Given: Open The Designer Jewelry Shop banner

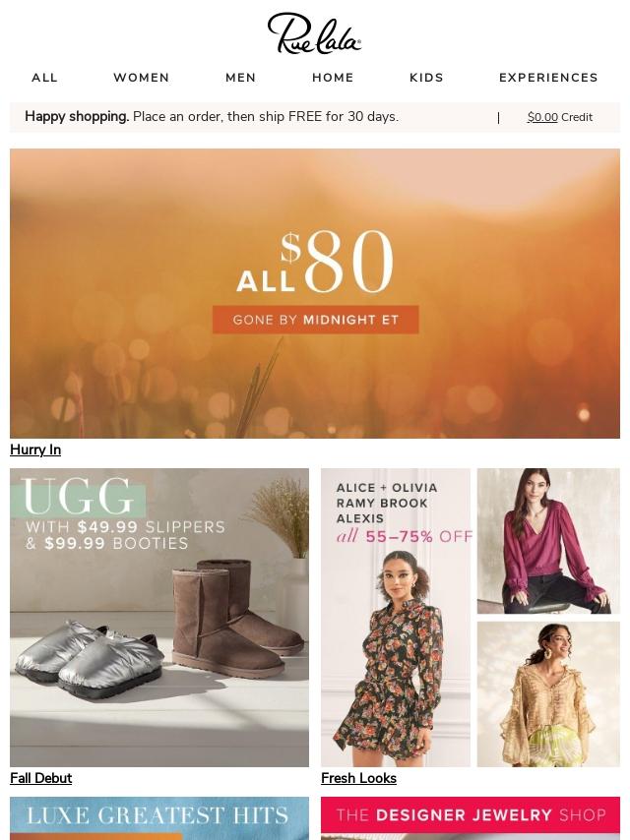Looking at the screenshot, I should point(471,818).
